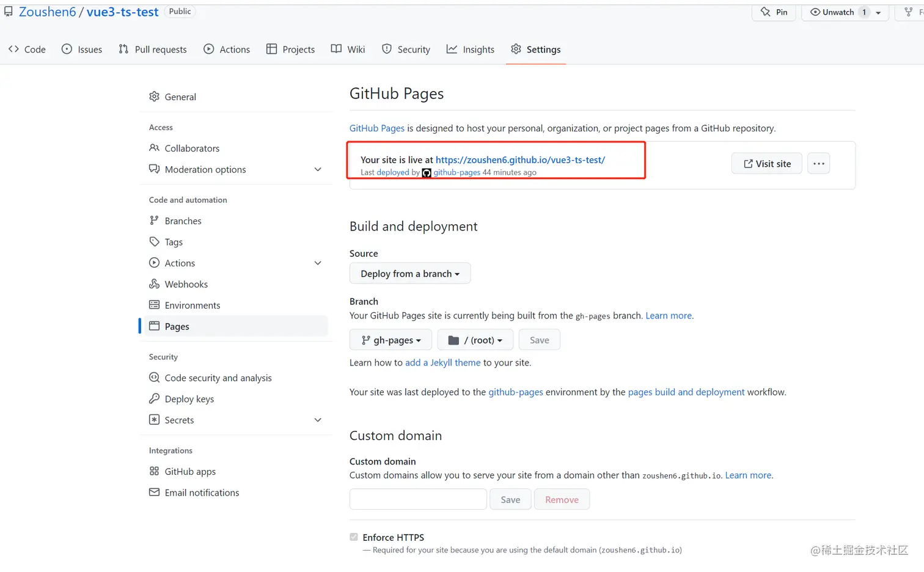Viewport: 924px width, 572px height.
Task: Open the Wiki tab
Action: coord(348,50)
